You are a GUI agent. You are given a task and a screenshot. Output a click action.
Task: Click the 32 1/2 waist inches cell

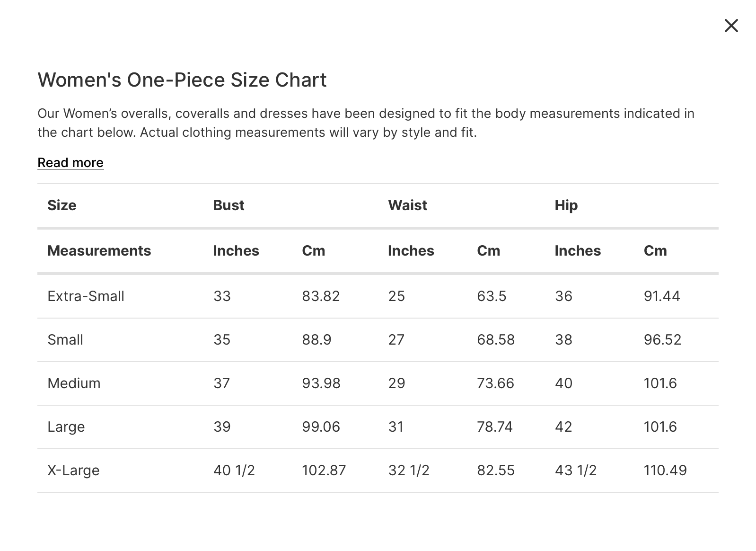coord(409,471)
